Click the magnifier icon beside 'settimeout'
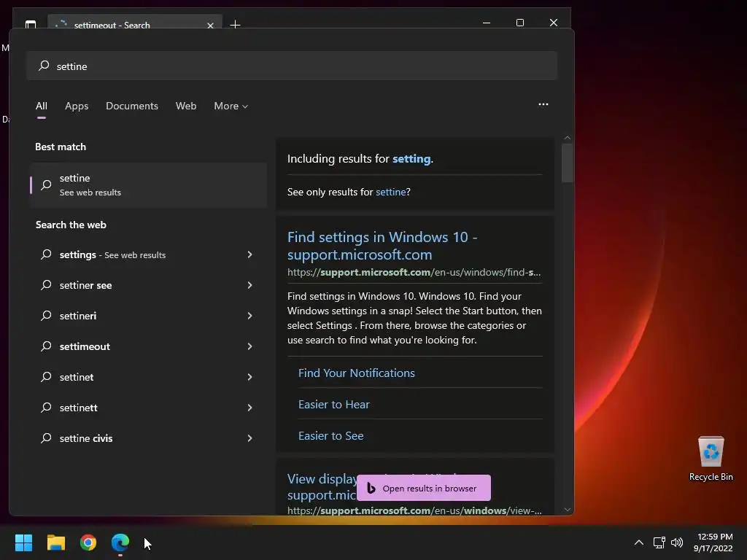 coord(46,346)
